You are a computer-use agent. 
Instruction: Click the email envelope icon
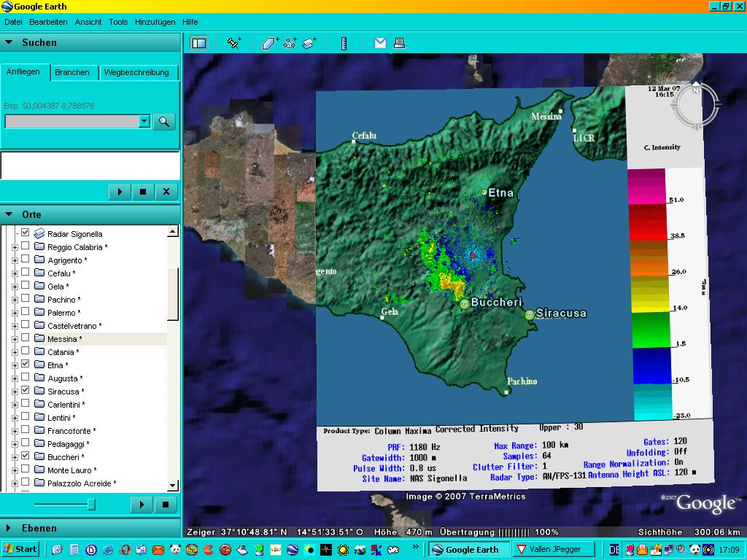click(x=380, y=43)
